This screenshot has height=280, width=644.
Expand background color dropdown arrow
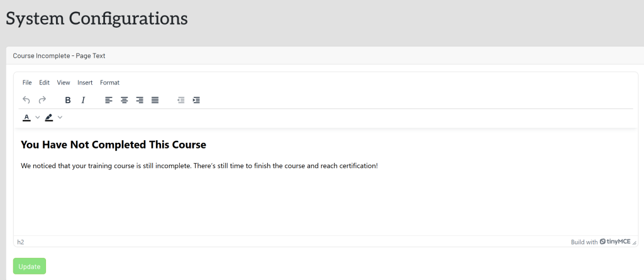point(60,118)
